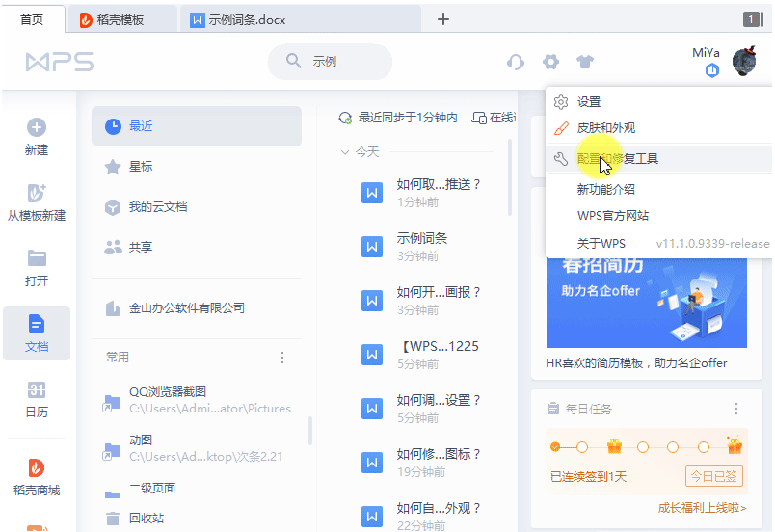Click the company icon beside 金山办公软件有限公司
This screenshot has height=532, width=775.
113,308
